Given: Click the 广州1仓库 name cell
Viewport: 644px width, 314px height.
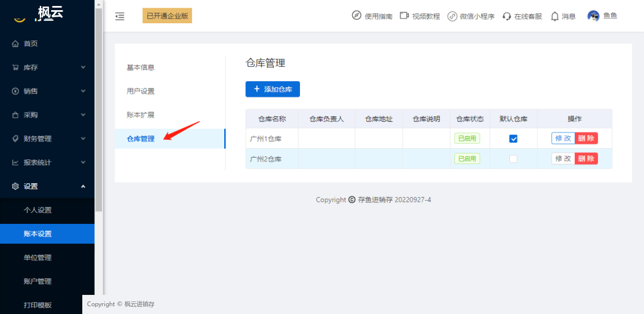Looking at the screenshot, I should click(272, 139).
